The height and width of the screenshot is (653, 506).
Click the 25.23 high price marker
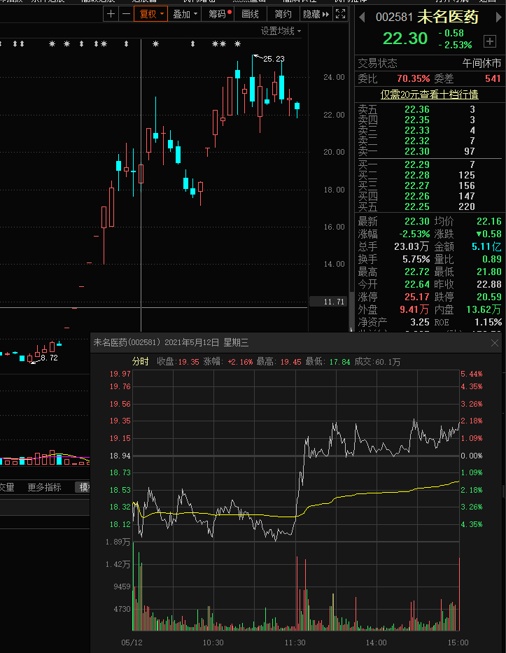coord(274,59)
